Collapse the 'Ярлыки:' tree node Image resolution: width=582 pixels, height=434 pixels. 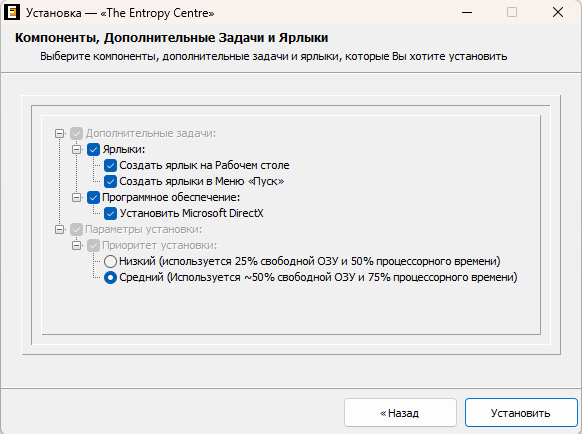pos(76,150)
